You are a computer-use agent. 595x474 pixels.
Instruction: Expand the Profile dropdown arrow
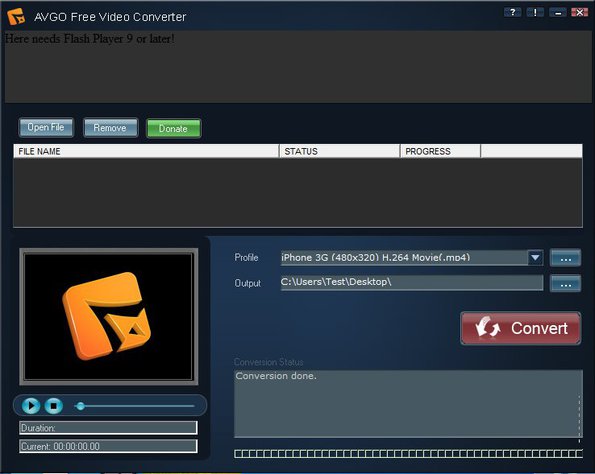[535, 258]
